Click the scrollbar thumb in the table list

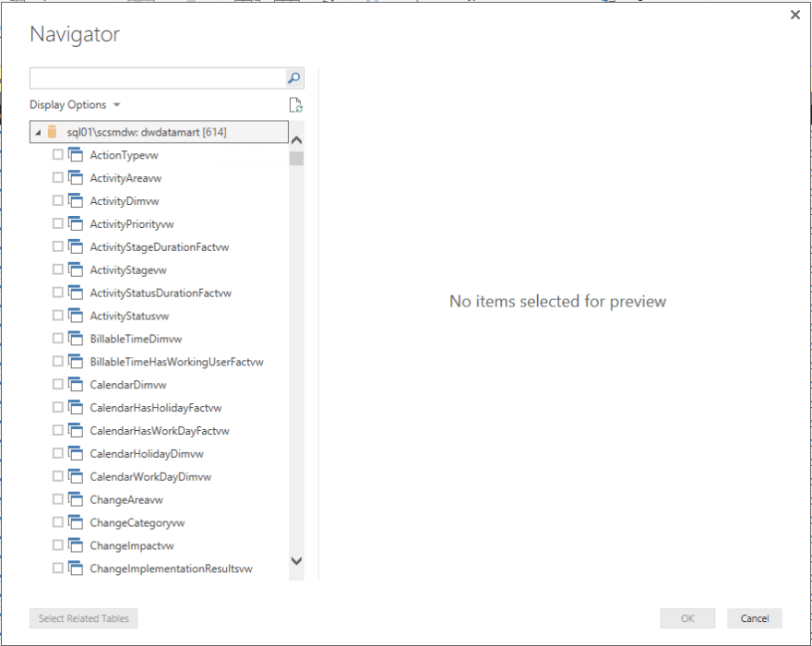pos(296,158)
